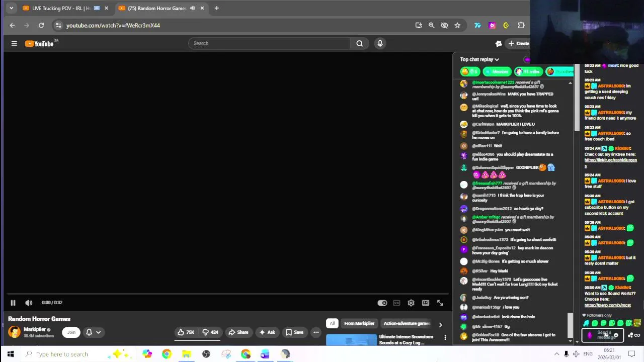Open the YouTube hamburger guide menu
Image resolution: width=644 pixels, height=362 pixels.
(x=14, y=44)
